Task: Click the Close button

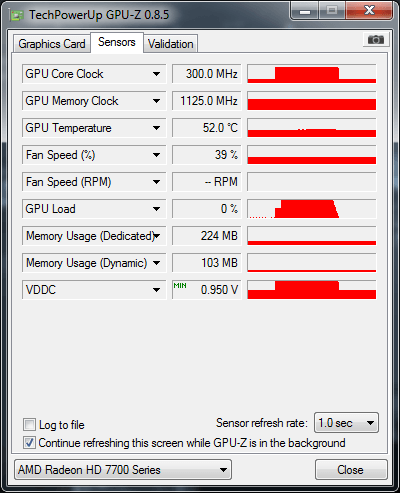Action: [351, 470]
